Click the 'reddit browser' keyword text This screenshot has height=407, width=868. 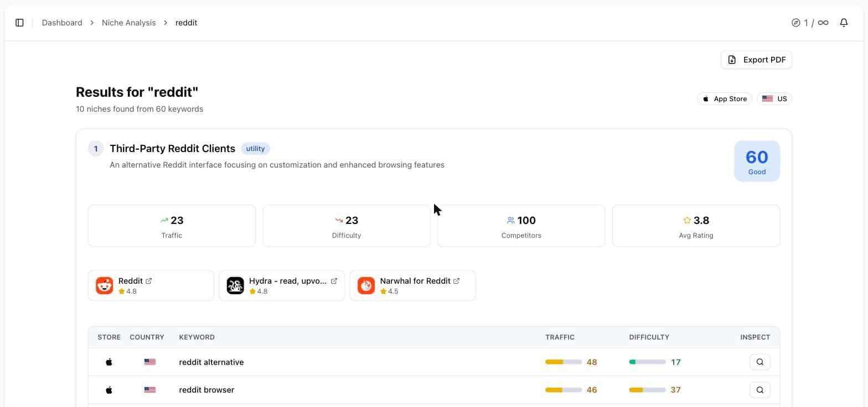206,390
